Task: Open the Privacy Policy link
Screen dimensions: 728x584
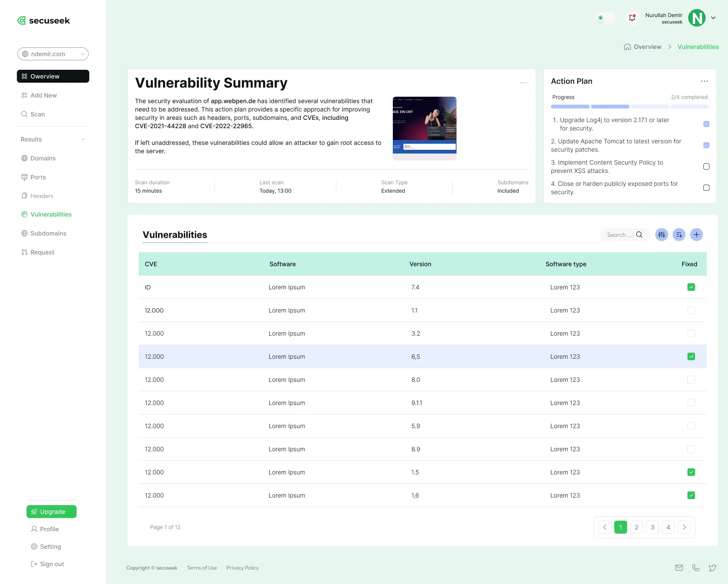Action: 242,568
